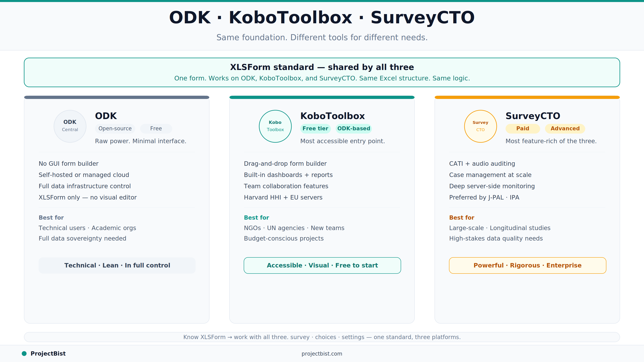Open projectbist.com footer link
Viewport: 644px width, 362px height.
[x=322, y=354]
